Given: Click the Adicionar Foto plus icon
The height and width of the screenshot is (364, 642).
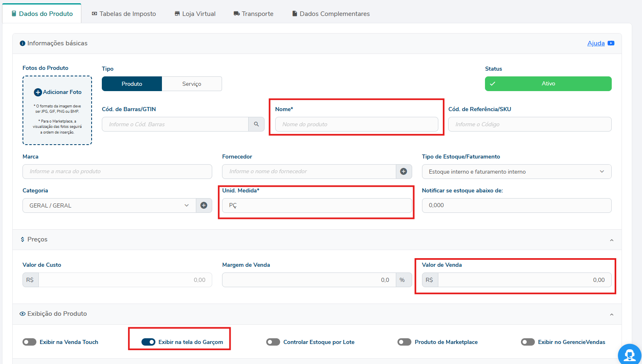Looking at the screenshot, I should 38,92.
